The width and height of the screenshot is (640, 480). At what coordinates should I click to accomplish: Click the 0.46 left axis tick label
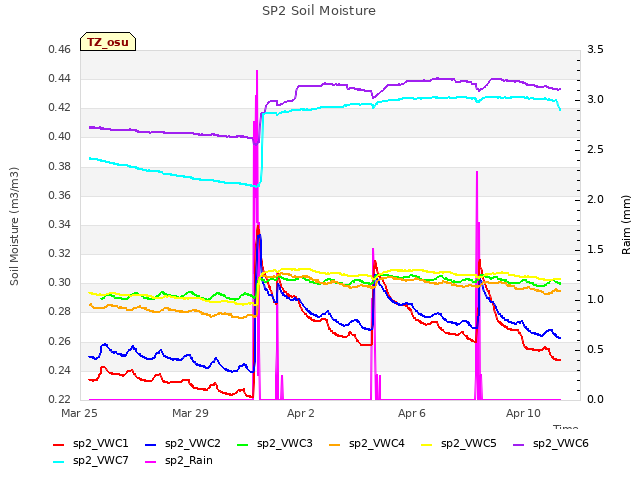click(60, 49)
